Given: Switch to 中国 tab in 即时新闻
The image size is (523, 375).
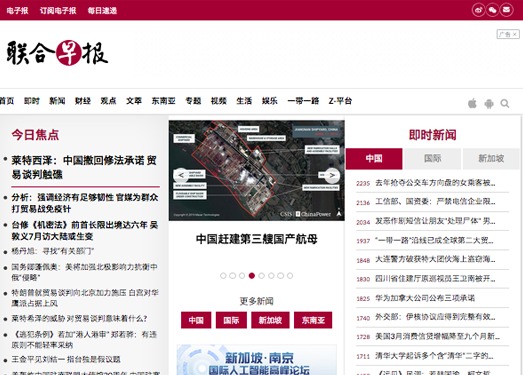Looking at the screenshot, I should click(374, 158).
